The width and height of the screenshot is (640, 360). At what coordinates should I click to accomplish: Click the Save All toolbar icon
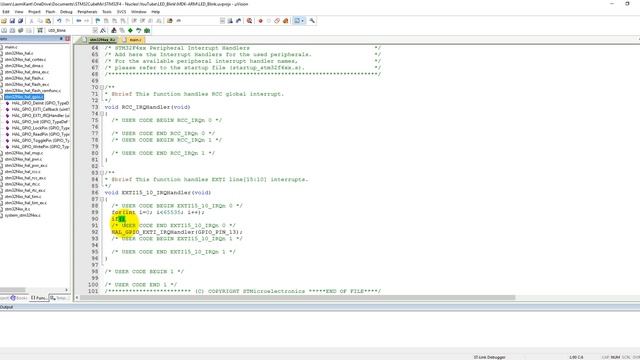(20, 21)
